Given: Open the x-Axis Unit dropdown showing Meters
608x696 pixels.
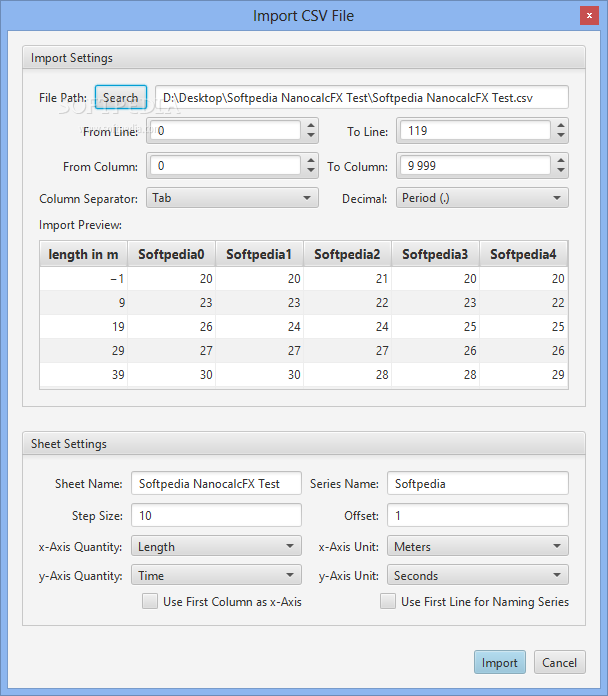Looking at the screenshot, I should [478, 546].
